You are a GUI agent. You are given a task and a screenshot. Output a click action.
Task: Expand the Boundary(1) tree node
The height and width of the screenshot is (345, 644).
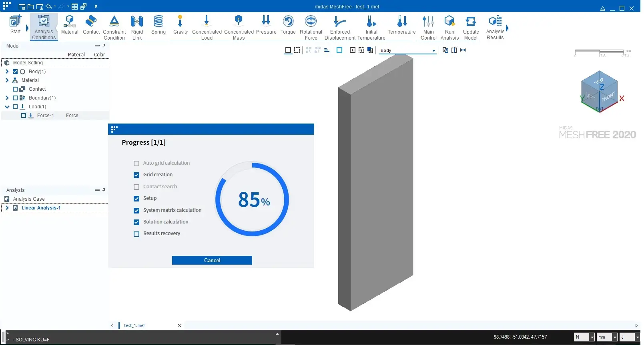[x=7, y=98]
